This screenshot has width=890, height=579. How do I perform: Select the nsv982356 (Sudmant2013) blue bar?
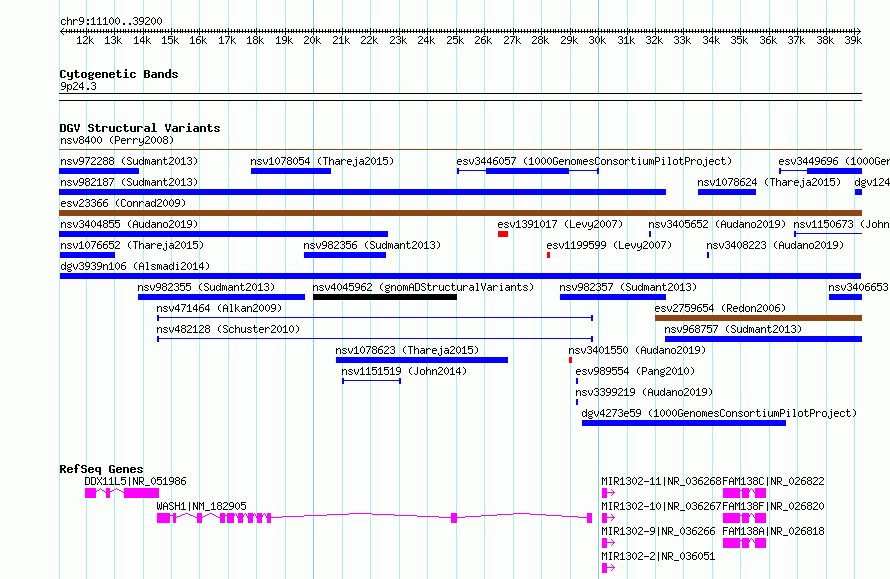(x=345, y=255)
